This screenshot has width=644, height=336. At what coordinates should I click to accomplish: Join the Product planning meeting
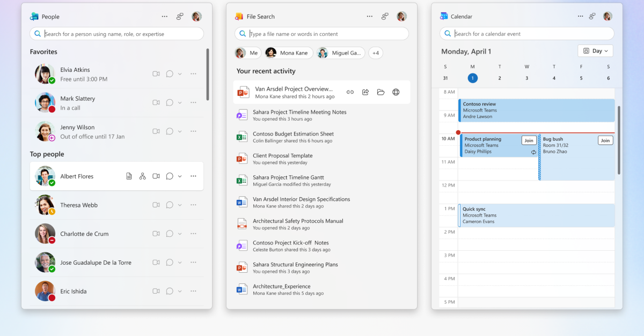(x=529, y=140)
